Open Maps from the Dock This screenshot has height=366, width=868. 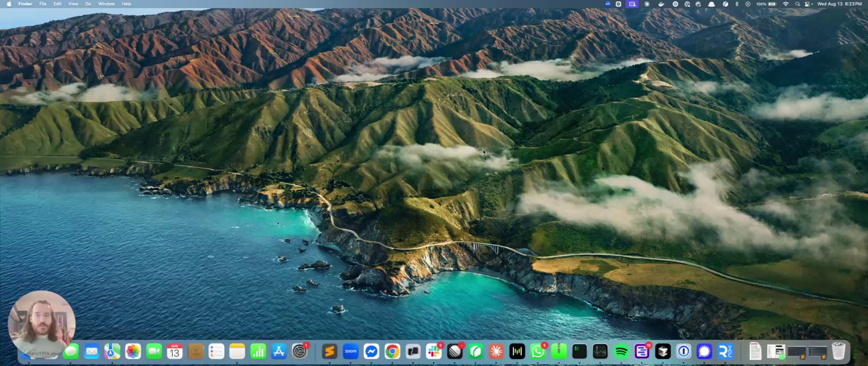tap(112, 351)
